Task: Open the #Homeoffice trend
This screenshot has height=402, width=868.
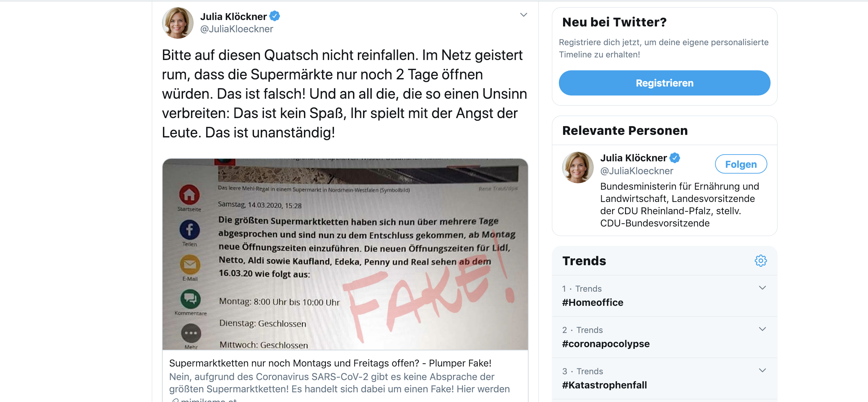Action: click(x=593, y=302)
